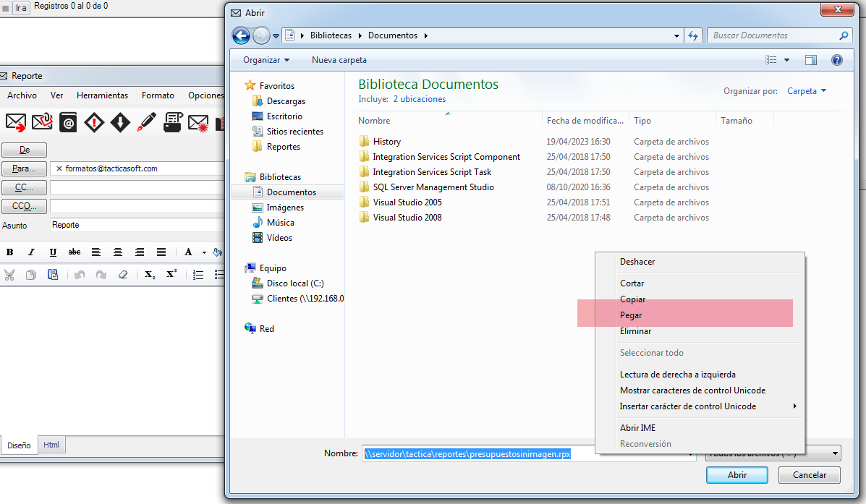Viewport: 866px width, 504px height.
Task: Switch to the Html tab
Action: (51, 445)
